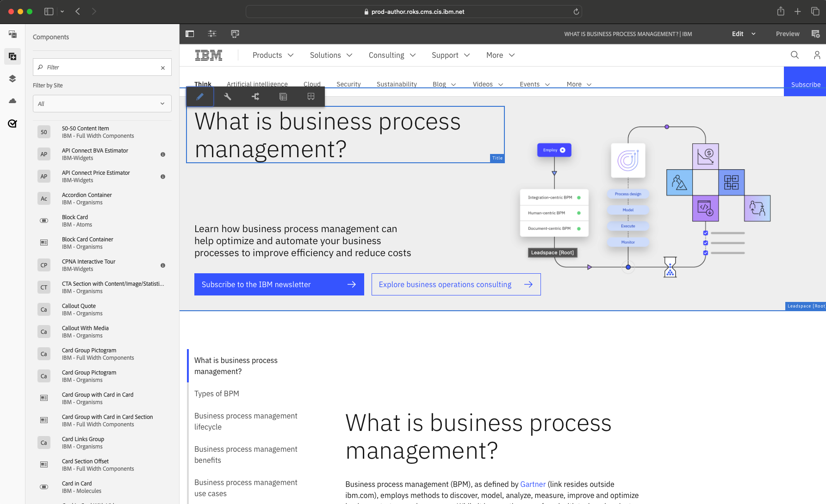Open the Content Tree layers tab
This screenshot has height=504, width=826.
click(12, 79)
